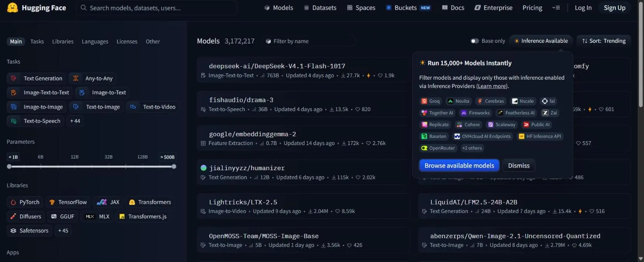Switch to the Licenses filter tab
Image resolution: width=644 pixels, height=262 pixels.
tap(127, 42)
